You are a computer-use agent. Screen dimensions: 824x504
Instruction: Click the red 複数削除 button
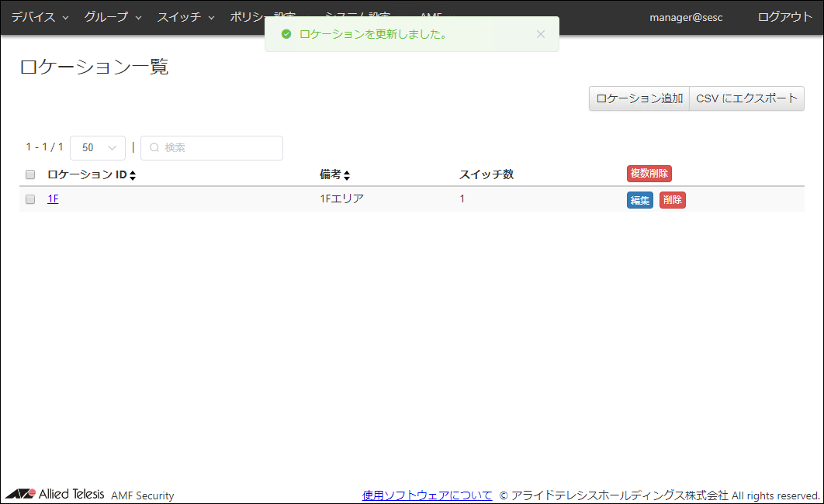coord(649,174)
